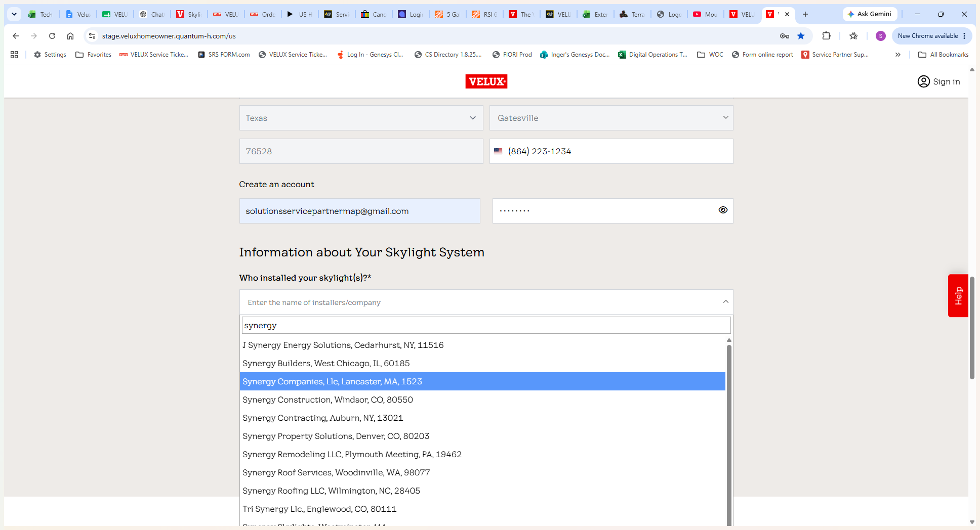The width and height of the screenshot is (980, 530).
Task: Open Settings bookmark
Action: pos(50,55)
